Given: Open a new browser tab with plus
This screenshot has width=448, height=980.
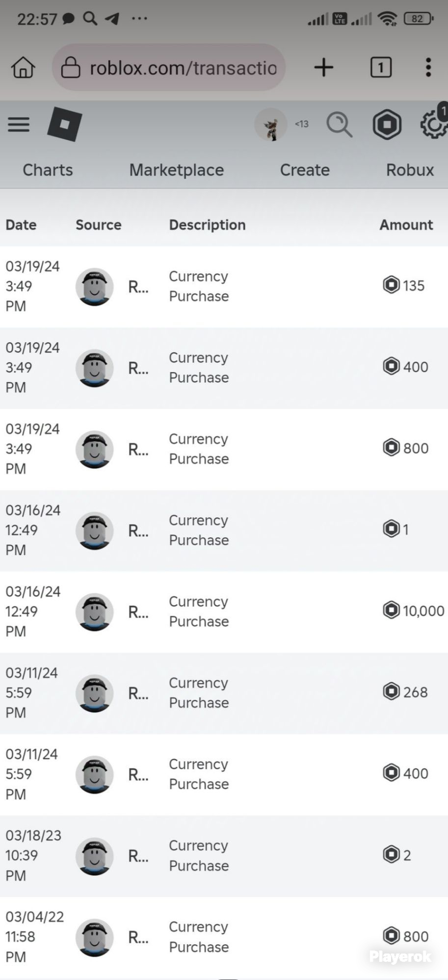Looking at the screenshot, I should click(324, 67).
